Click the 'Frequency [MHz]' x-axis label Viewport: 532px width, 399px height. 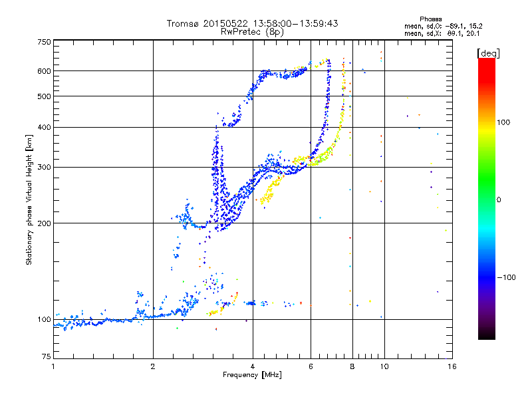pyautogui.click(x=252, y=375)
